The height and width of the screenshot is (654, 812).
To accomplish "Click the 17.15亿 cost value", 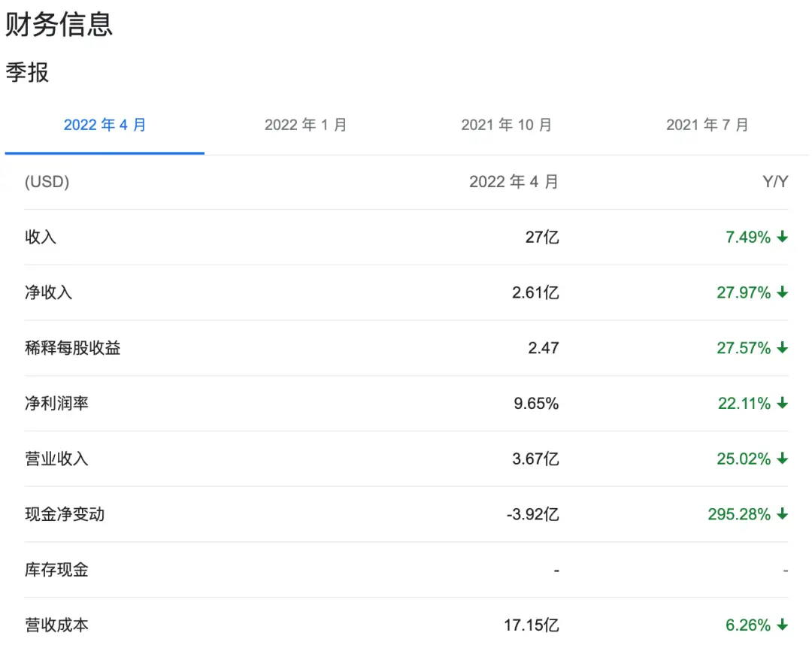I will (531, 625).
